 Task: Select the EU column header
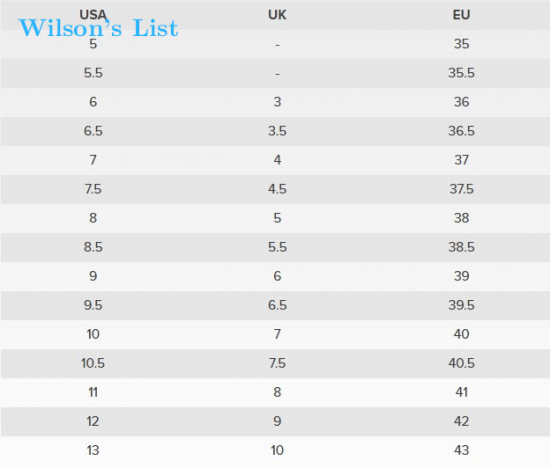tap(461, 15)
